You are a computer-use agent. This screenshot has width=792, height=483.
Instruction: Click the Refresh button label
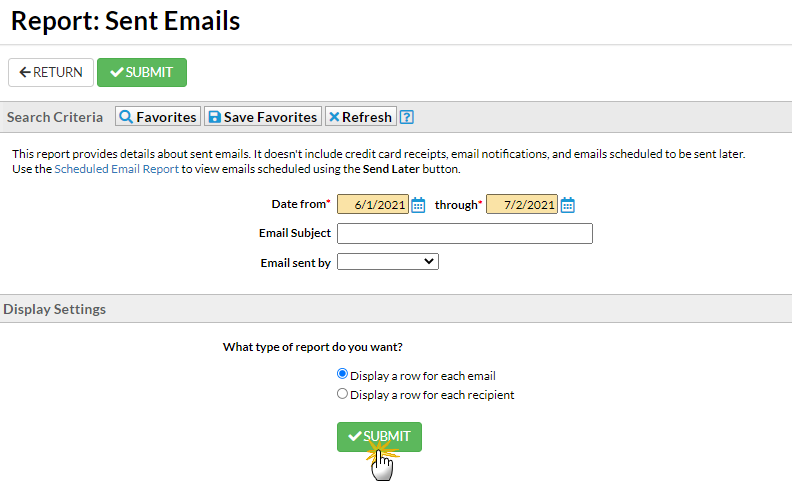(367, 117)
